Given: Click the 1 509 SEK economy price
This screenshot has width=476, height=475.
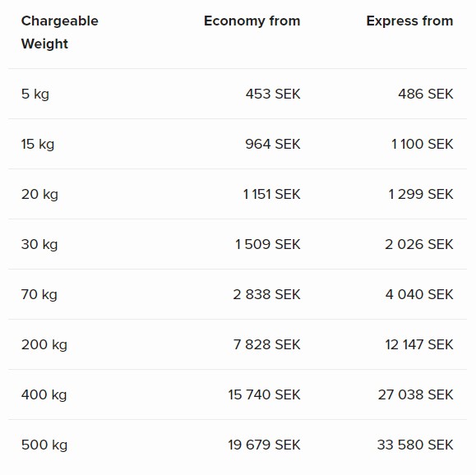Looking at the screenshot, I should coord(268,244).
